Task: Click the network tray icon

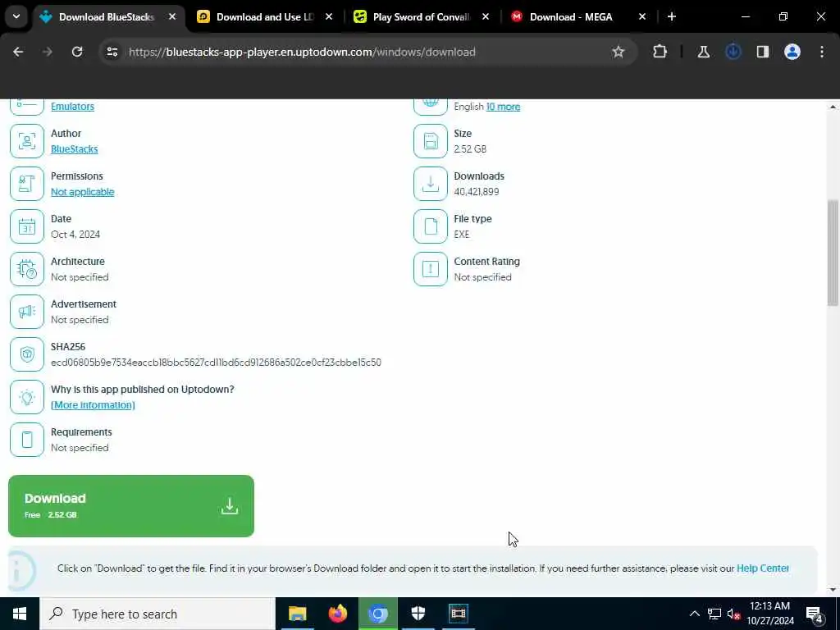Action: pyautogui.click(x=714, y=614)
